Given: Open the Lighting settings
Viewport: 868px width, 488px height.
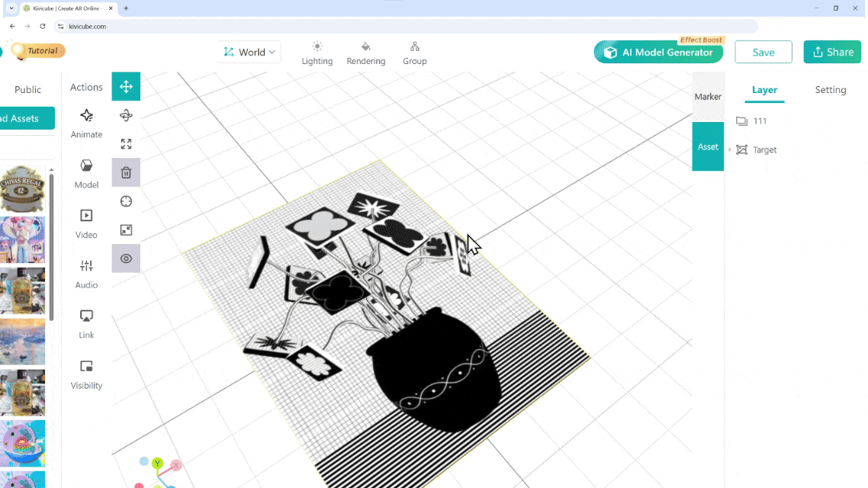Looking at the screenshot, I should coord(317,53).
